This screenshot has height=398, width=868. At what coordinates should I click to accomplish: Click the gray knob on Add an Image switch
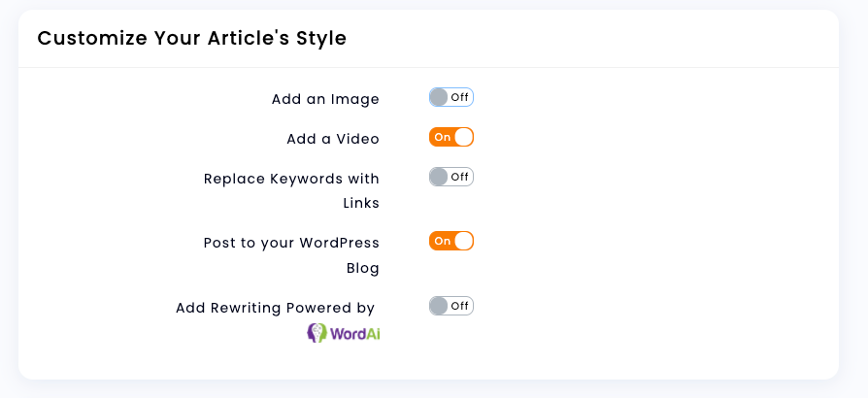[x=439, y=97]
